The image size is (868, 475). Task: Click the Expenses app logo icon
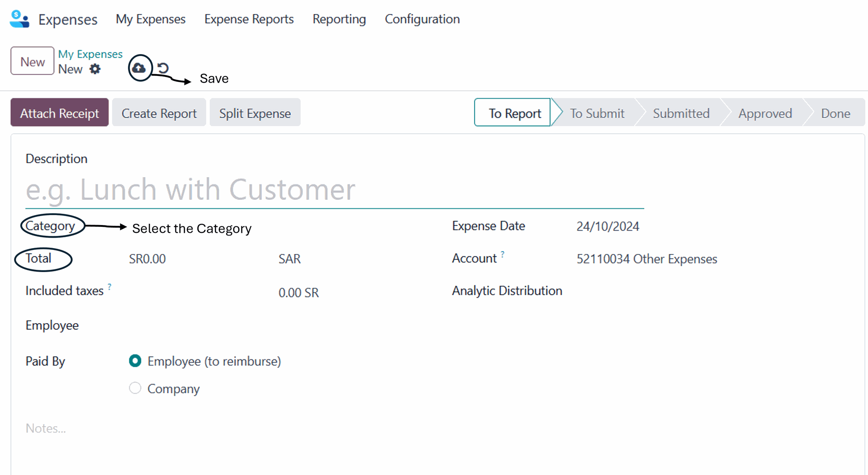point(19,19)
